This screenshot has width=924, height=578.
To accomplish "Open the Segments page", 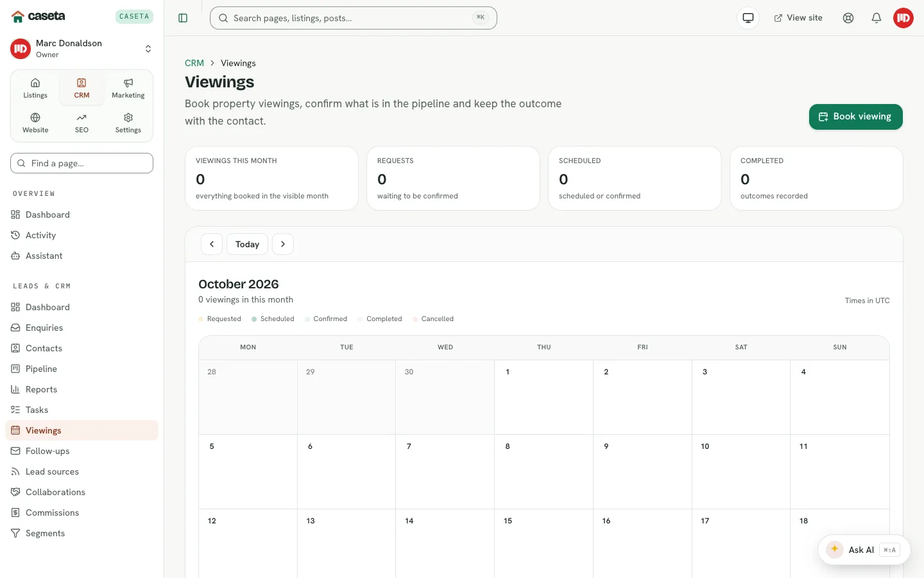I will pyautogui.click(x=81, y=533).
